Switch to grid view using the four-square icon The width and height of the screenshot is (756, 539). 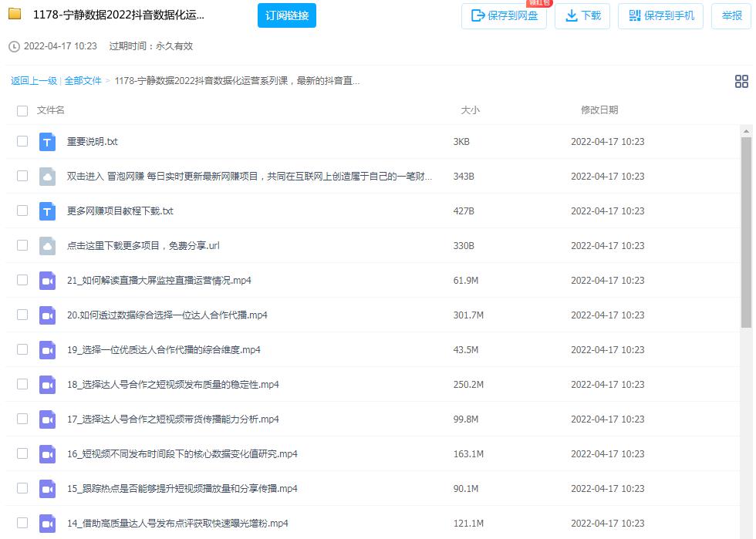coord(741,81)
